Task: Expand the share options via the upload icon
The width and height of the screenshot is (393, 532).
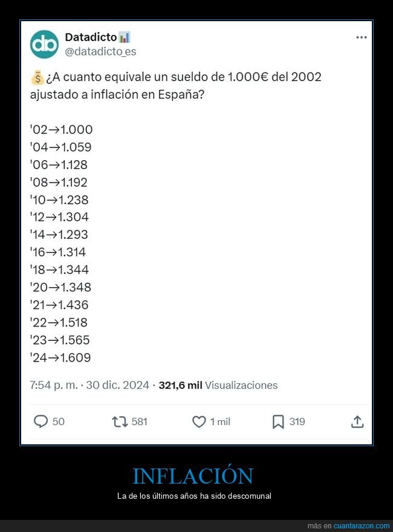Action: [358, 421]
